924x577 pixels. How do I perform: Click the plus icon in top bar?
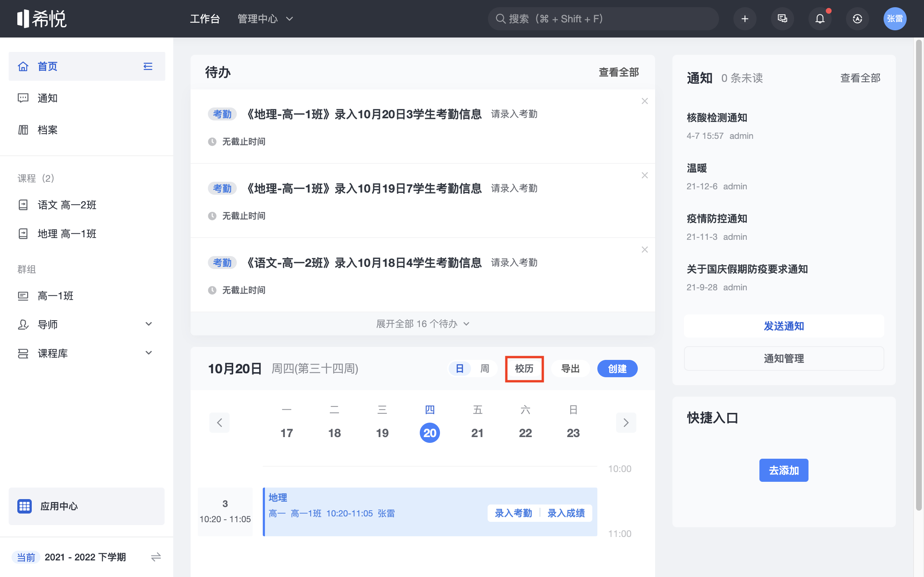point(745,19)
